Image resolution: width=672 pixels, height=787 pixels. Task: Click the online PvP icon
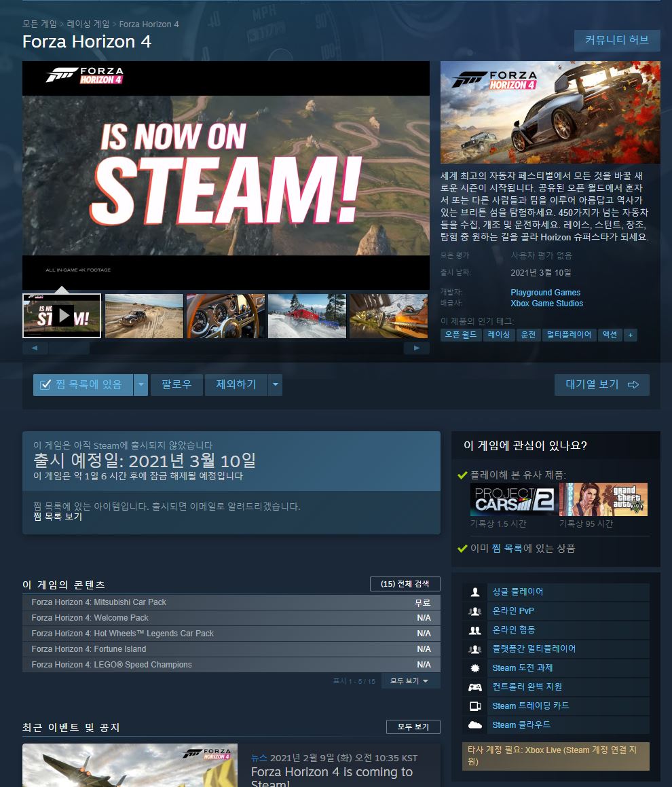tap(475, 611)
